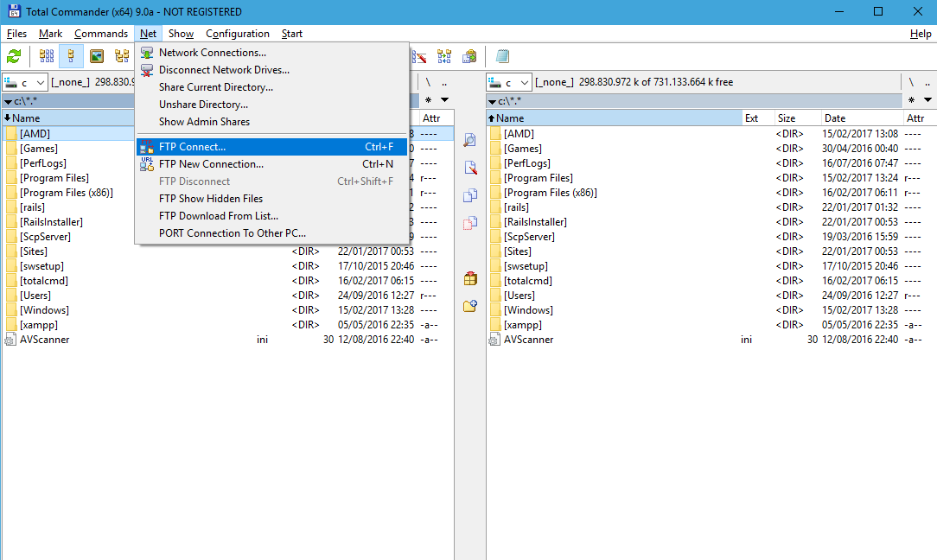Toggle FTP Show Hidden Files option
Screen dimensions: 937x560
pos(272,199)
